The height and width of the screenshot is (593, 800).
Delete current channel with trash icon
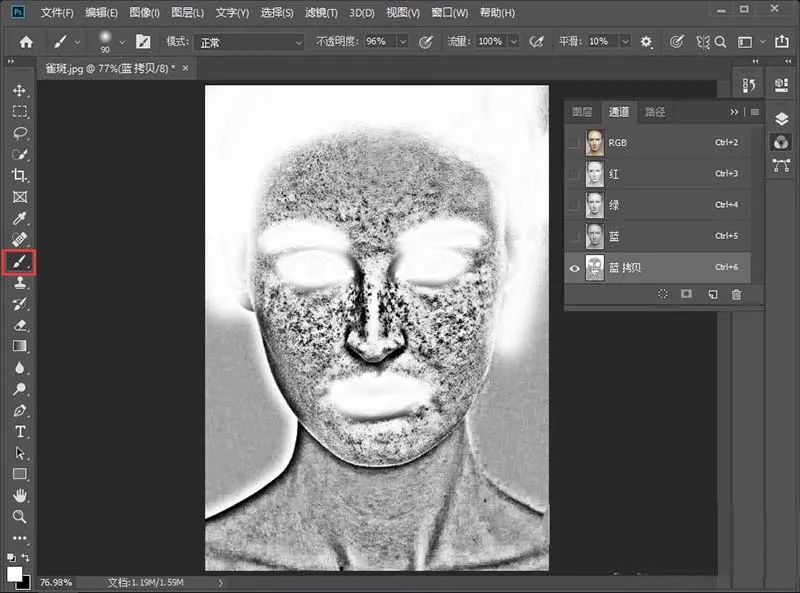point(736,295)
